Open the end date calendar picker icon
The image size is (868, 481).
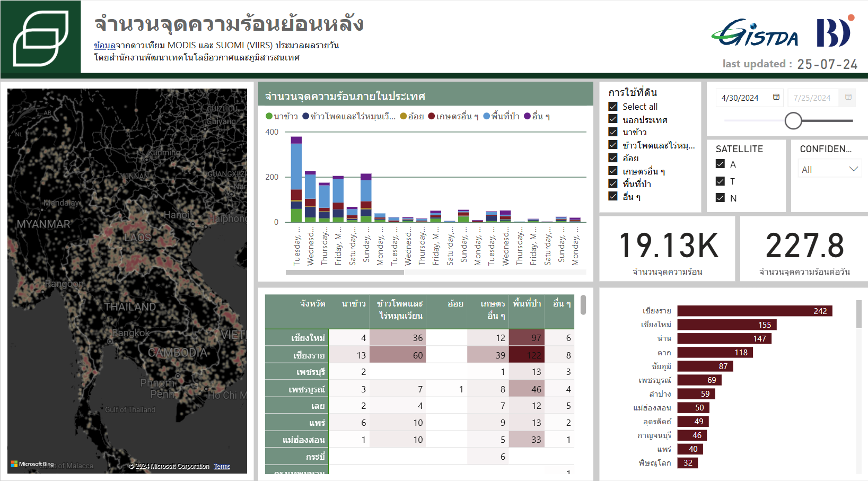click(x=848, y=98)
